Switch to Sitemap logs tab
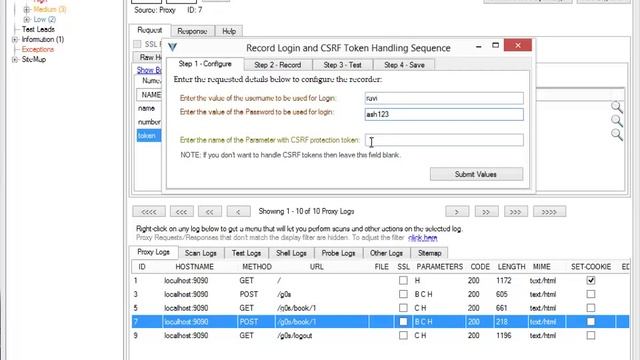 (429, 253)
